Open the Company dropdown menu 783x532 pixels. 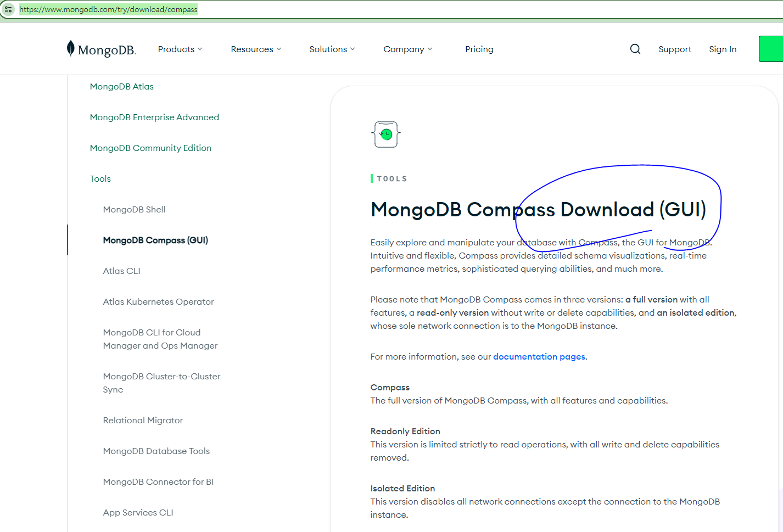pos(408,49)
